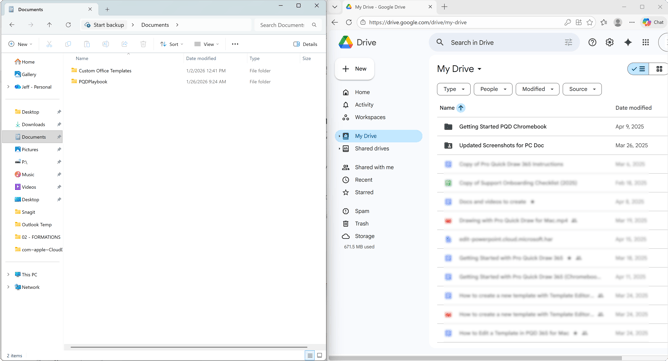
Task: Click the Copy icon in File Explorer
Action: click(x=68, y=44)
